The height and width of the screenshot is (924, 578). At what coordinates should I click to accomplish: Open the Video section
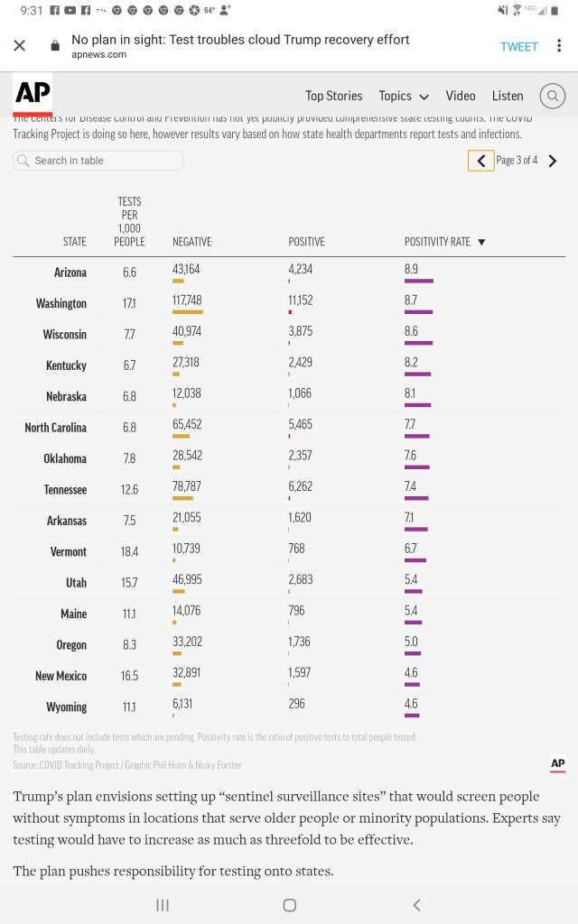(460, 96)
